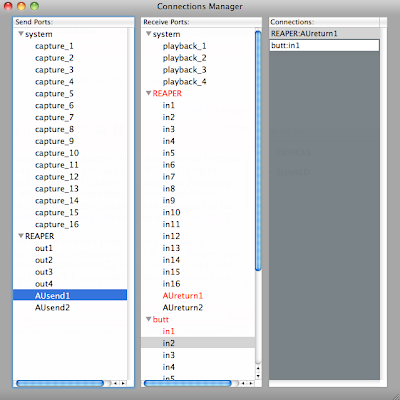This screenshot has height=400, width=400.
Task: Select butt:in1 connection entry
Action: [324, 45]
